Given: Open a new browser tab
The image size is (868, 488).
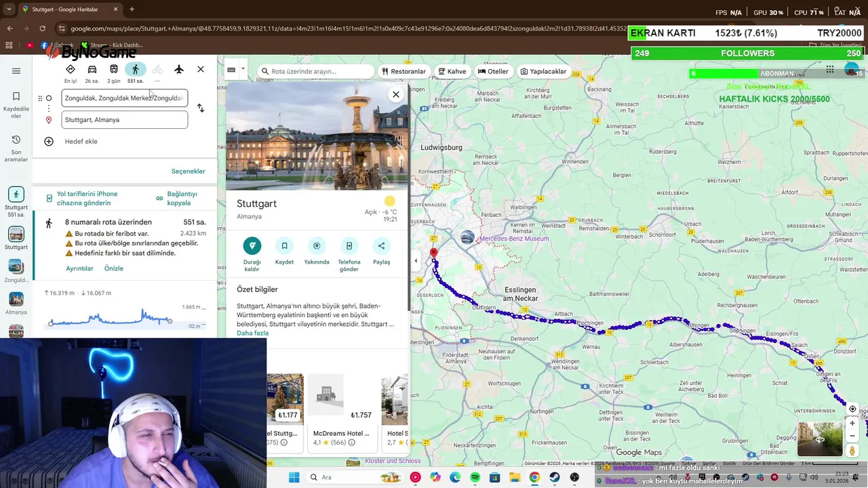Looking at the screenshot, I should pyautogui.click(x=132, y=9).
